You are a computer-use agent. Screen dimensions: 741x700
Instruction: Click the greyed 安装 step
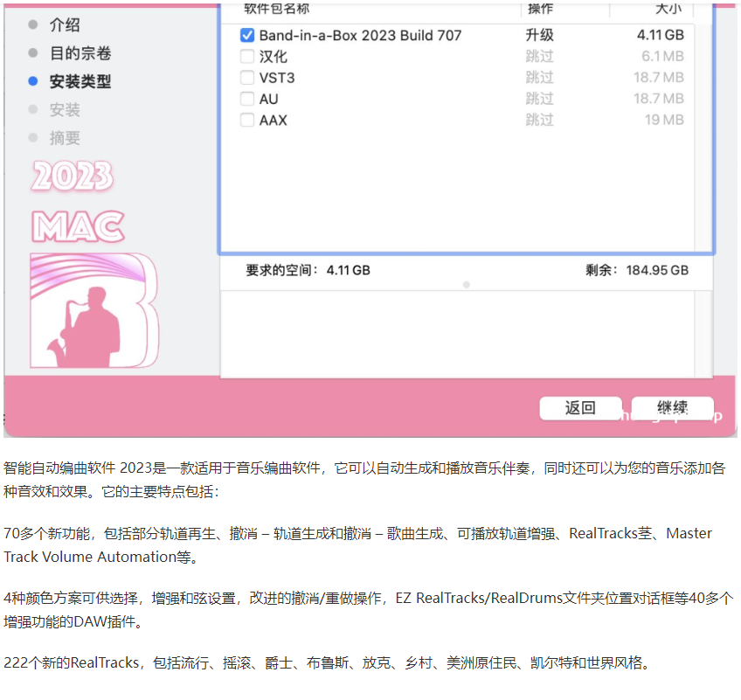point(65,109)
